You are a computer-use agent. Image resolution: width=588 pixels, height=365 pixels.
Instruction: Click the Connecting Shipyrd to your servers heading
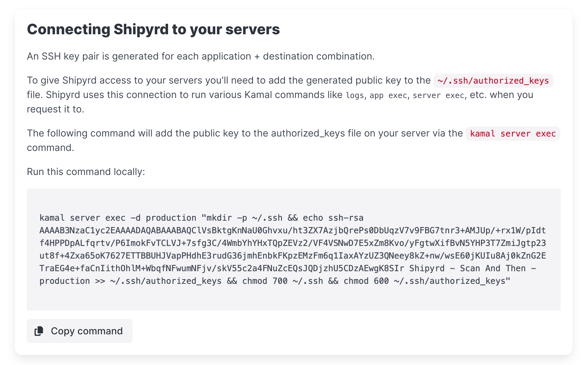pos(153,29)
